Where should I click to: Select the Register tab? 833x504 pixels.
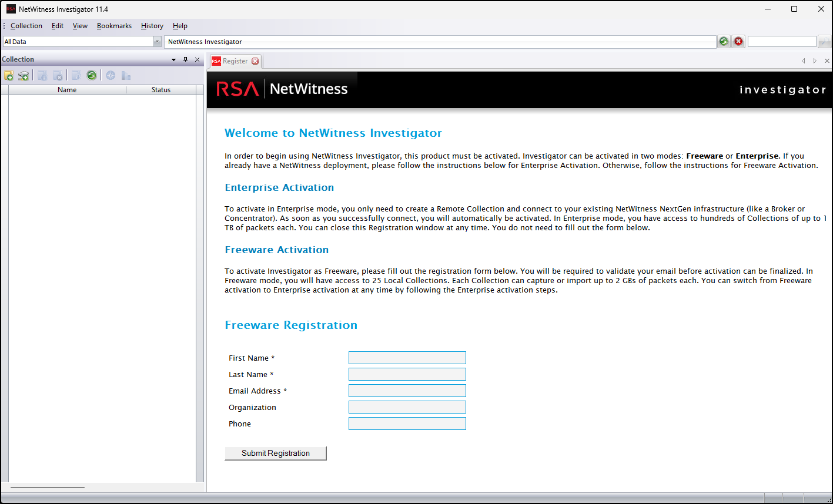pyautogui.click(x=235, y=61)
